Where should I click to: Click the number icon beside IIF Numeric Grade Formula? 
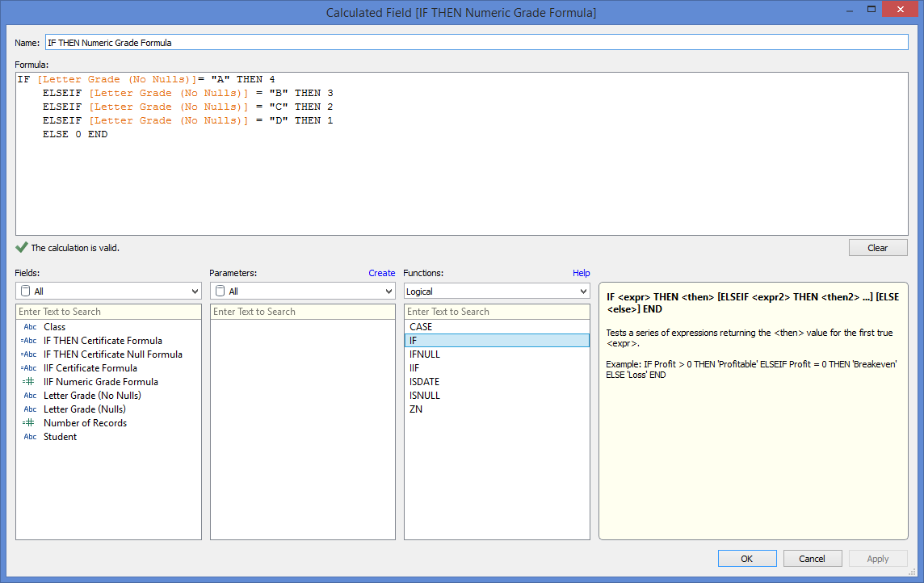(x=29, y=382)
